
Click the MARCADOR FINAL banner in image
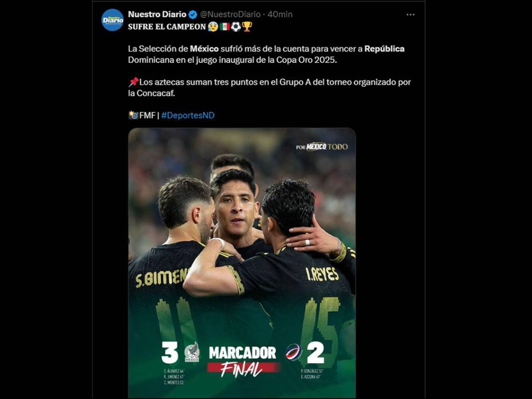coord(243,361)
